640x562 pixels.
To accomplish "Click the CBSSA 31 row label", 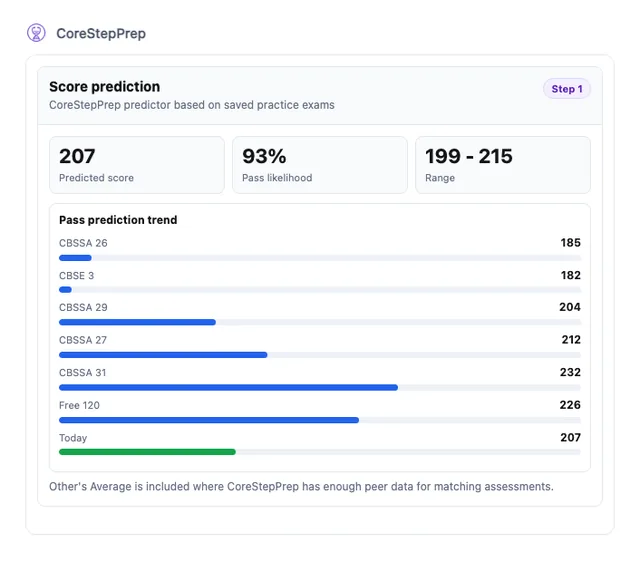I will tap(82, 373).
